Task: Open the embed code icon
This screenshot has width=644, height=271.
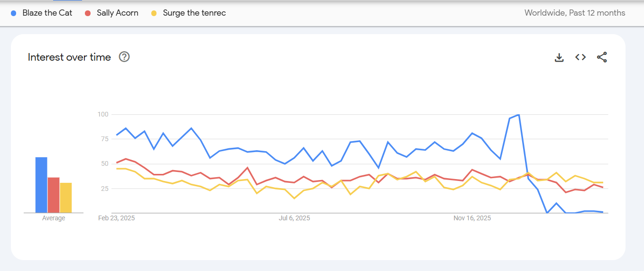Action: pyautogui.click(x=580, y=57)
